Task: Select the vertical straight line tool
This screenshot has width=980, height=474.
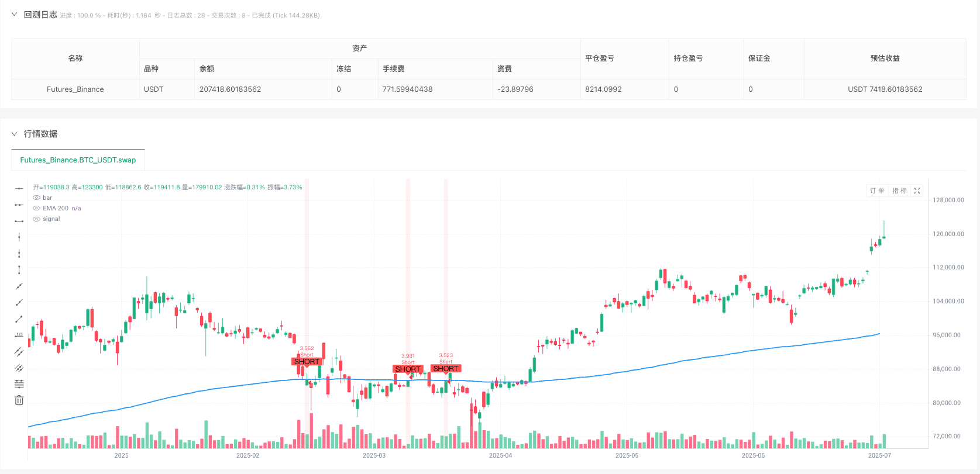Action: pyautogui.click(x=19, y=237)
